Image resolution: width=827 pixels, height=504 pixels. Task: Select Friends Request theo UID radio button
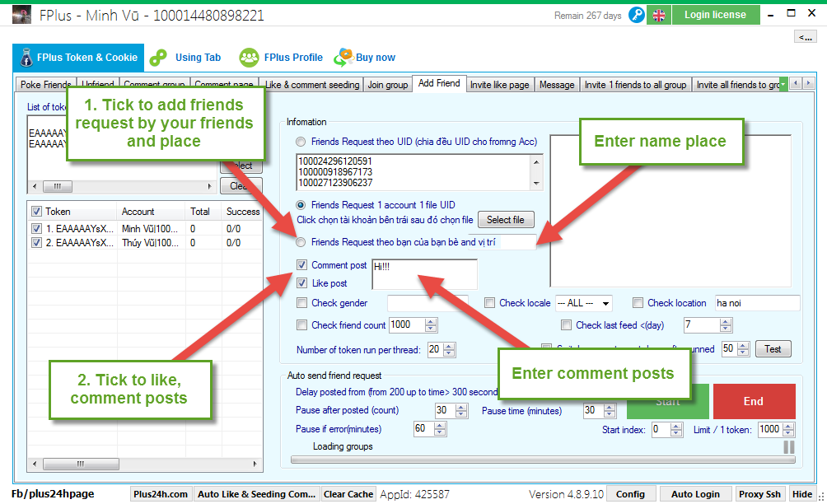301,142
